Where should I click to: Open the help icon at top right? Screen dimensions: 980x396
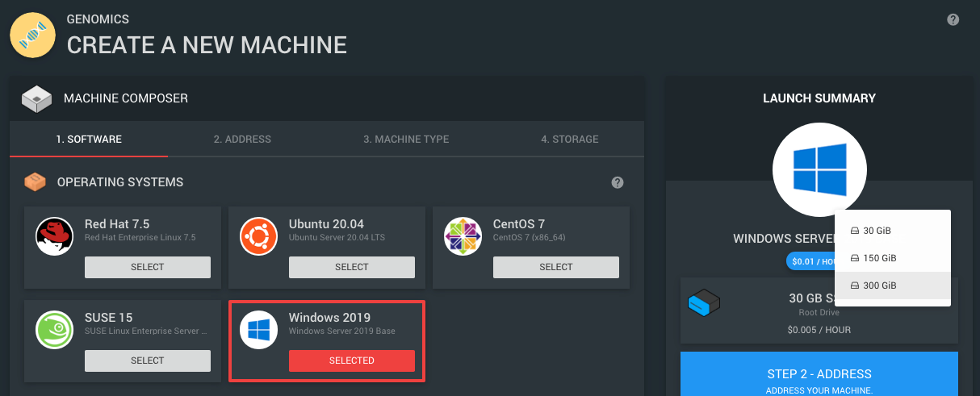pyautogui.click(x=953, y=19)
